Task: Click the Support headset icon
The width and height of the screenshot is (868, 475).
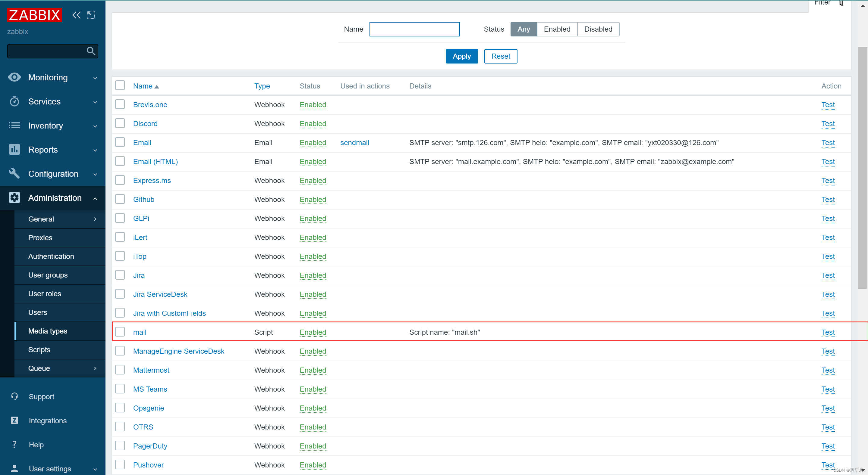Action: pos(14,396)
